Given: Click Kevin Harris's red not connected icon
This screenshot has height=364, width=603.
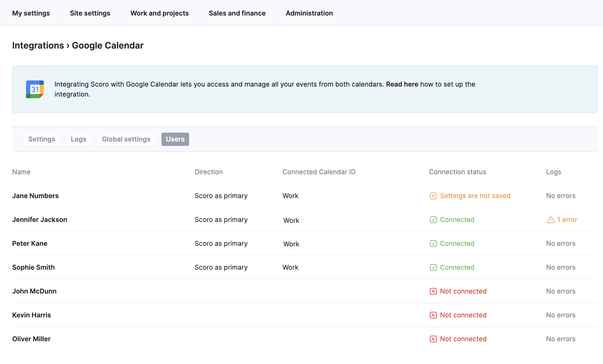Looking at the screenshot, I should coord(433,315).
